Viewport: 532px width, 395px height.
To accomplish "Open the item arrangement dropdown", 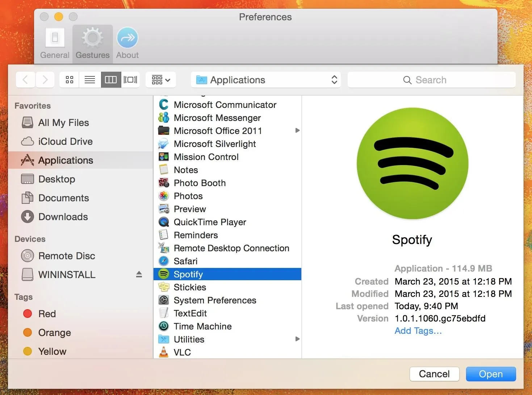I will click(x=161, y=80).
